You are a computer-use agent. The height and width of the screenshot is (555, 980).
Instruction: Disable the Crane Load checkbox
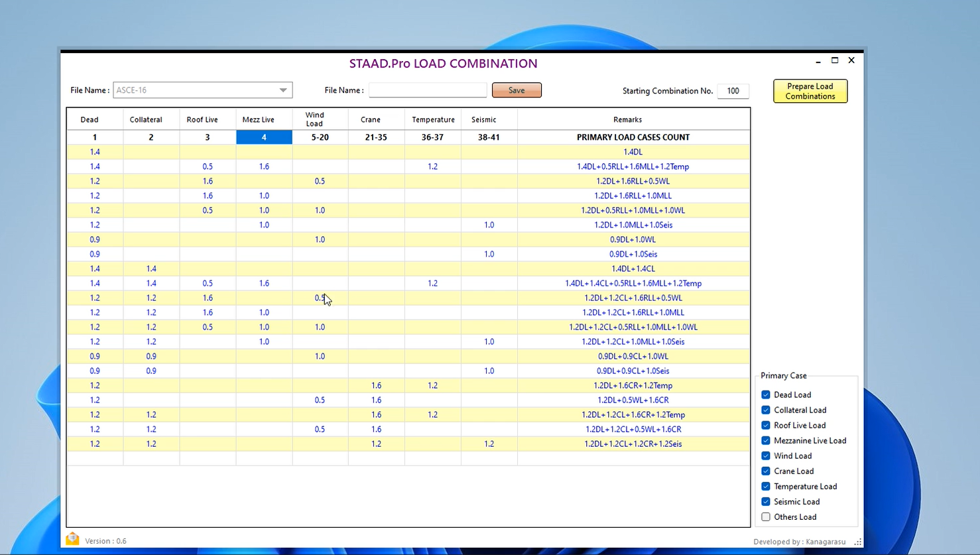click(766, 471)
